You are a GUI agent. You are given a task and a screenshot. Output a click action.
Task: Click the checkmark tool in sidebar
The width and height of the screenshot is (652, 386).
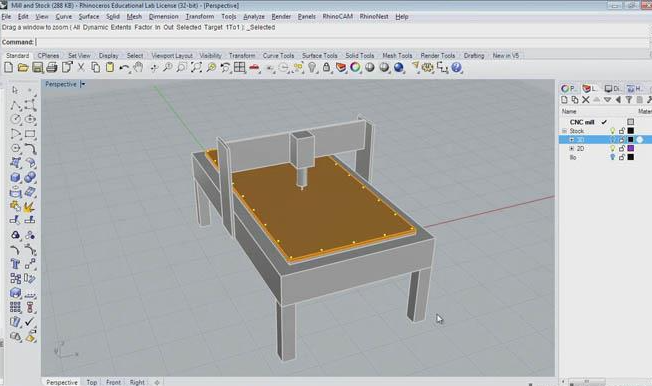tap(30, 322)
